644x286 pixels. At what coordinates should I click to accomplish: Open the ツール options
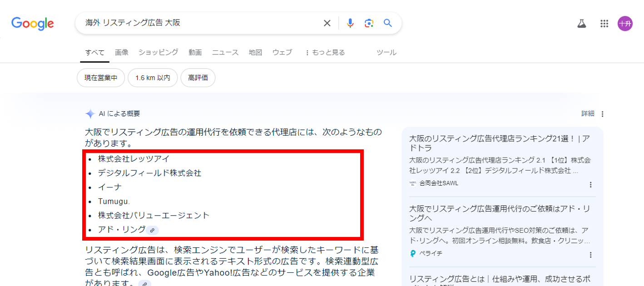coord(386,52)
